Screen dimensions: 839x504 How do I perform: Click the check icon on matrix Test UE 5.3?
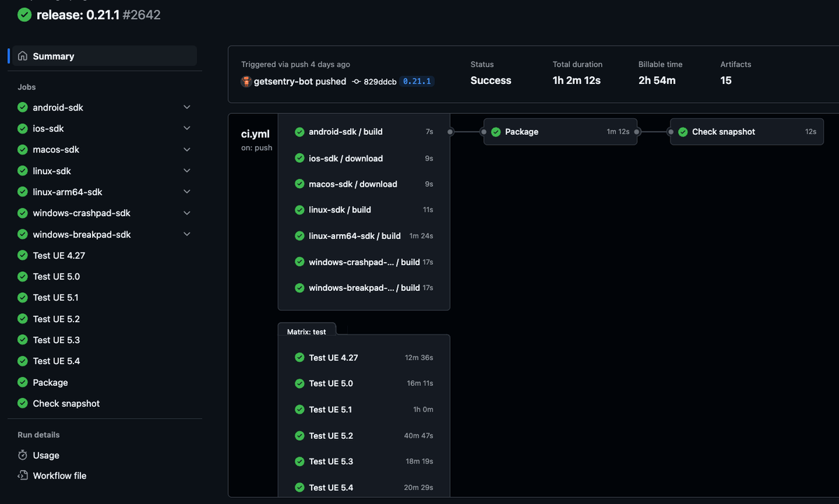[299, 461]
